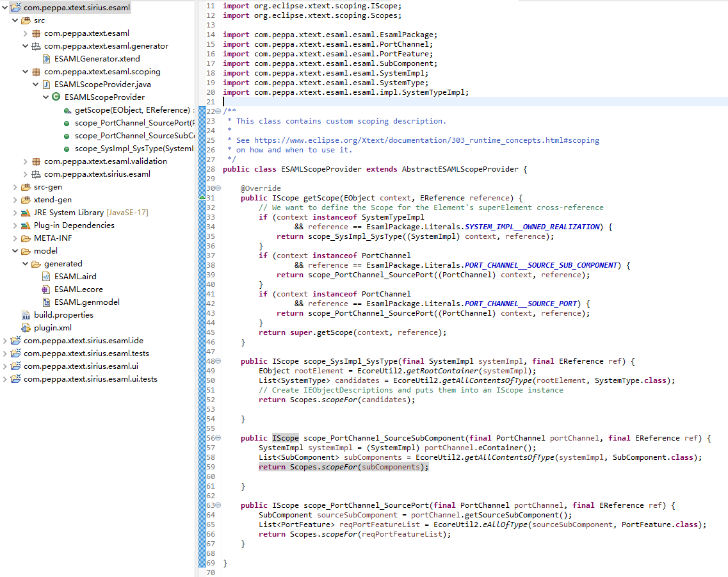Select the com.peppa.xtext.sirius.esaml.ui project
Screen dimensions: 728x577
(81, 366)
